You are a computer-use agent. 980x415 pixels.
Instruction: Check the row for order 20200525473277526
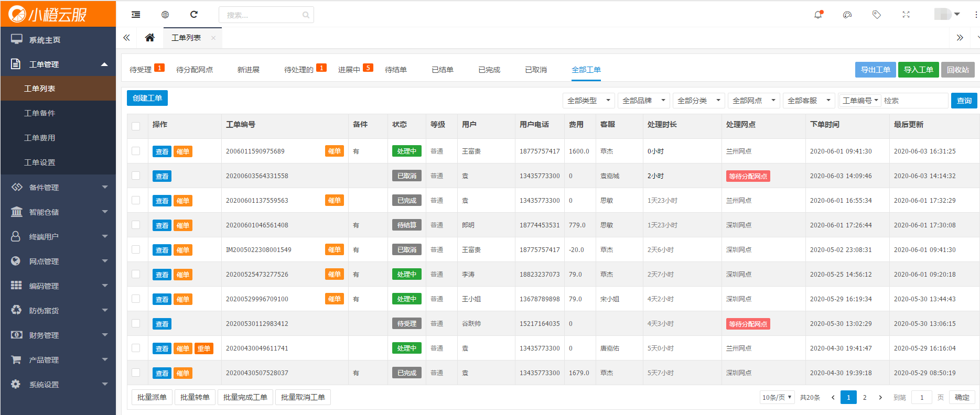pos(136,274)
